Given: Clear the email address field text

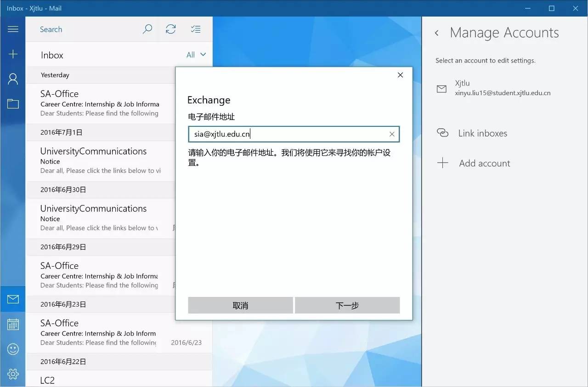Looking at the screenshot, I should [x=392, y=134].
